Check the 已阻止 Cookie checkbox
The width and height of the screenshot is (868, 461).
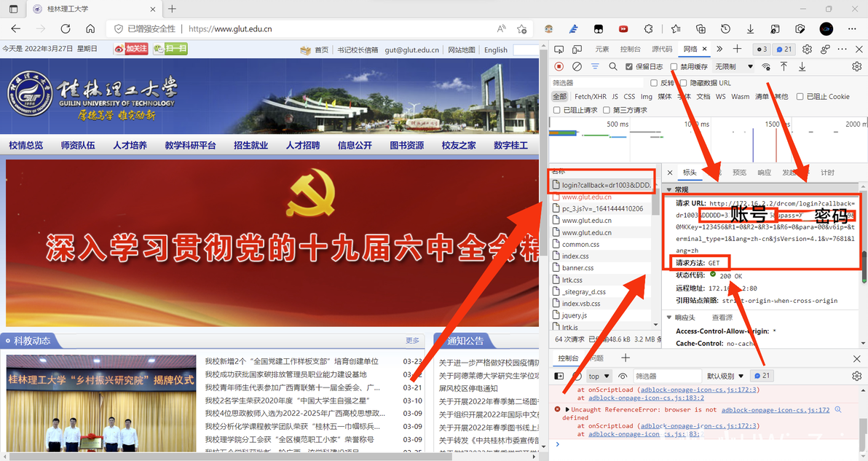(800, 96)
